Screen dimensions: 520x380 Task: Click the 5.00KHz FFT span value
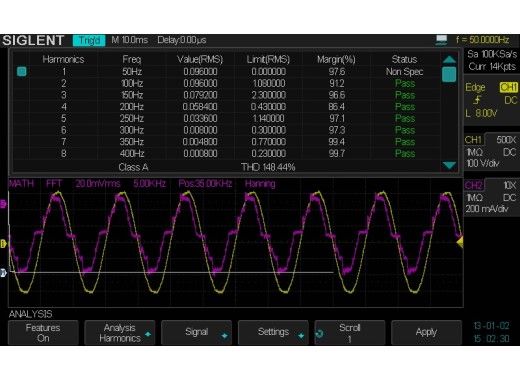point(149,184)
